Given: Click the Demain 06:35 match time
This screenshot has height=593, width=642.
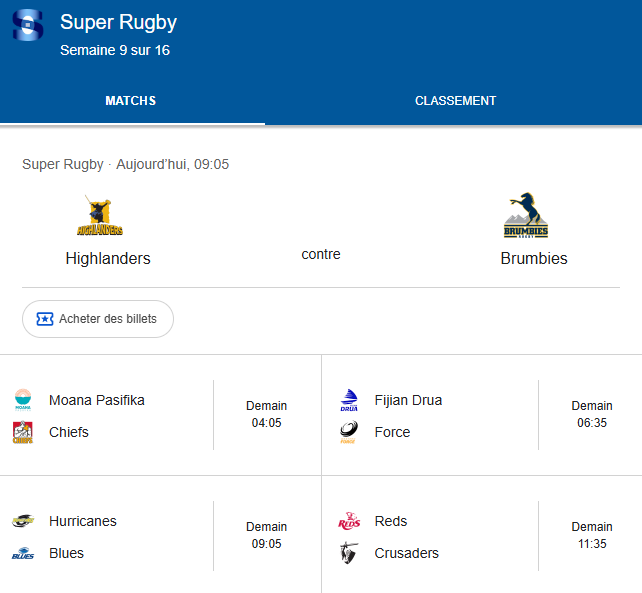Looking at the screenshot, I should point(592,414).
